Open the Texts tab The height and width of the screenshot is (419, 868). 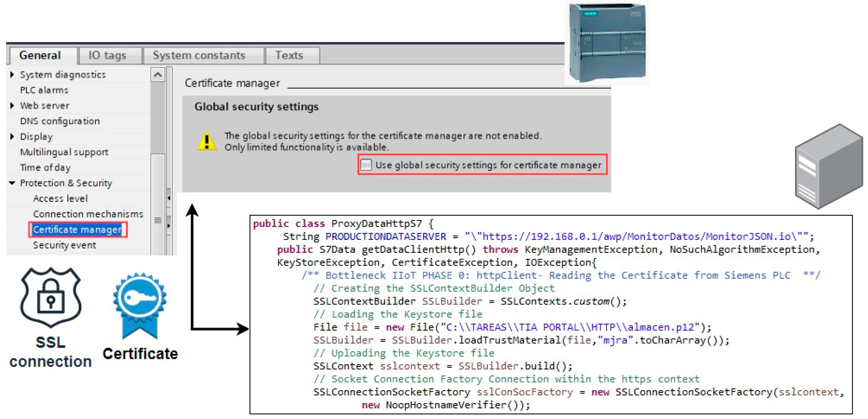click(289, 55)
